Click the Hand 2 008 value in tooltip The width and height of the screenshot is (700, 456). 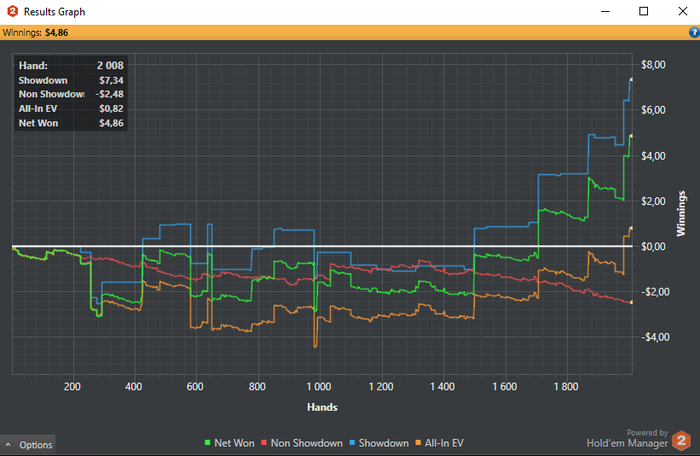coord(110,66)
